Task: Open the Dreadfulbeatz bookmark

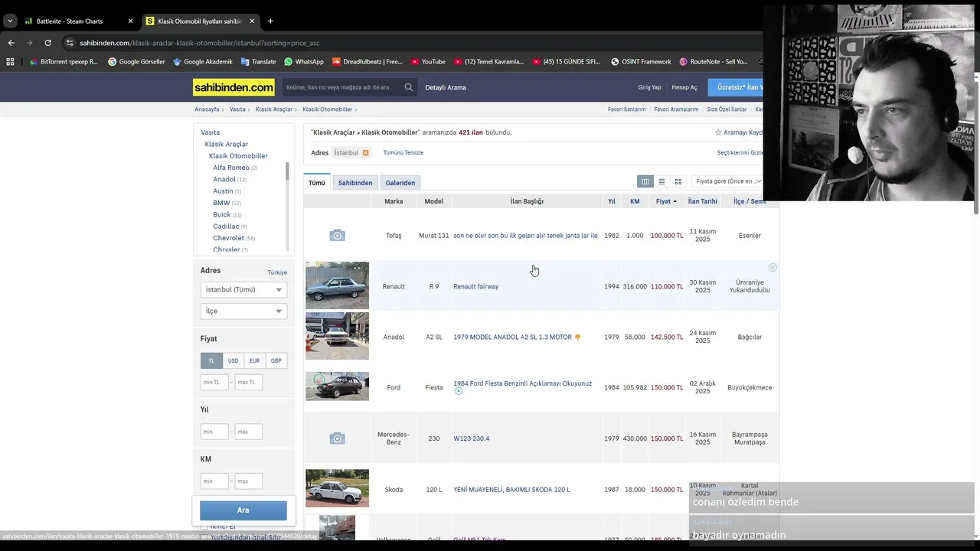Action: click(367, 61)
